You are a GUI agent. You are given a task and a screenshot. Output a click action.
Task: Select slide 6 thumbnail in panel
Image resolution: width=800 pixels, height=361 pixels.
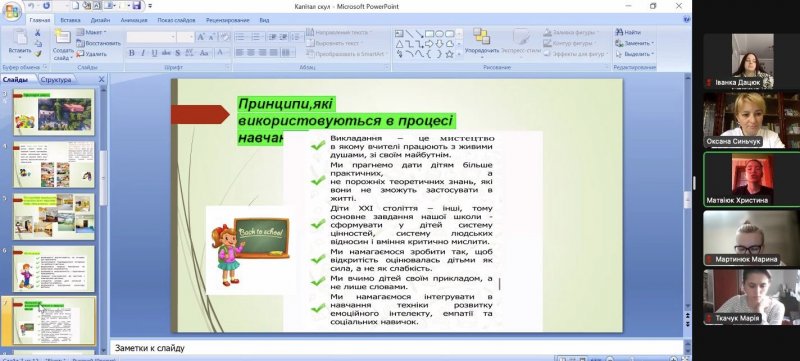point(54,269)
